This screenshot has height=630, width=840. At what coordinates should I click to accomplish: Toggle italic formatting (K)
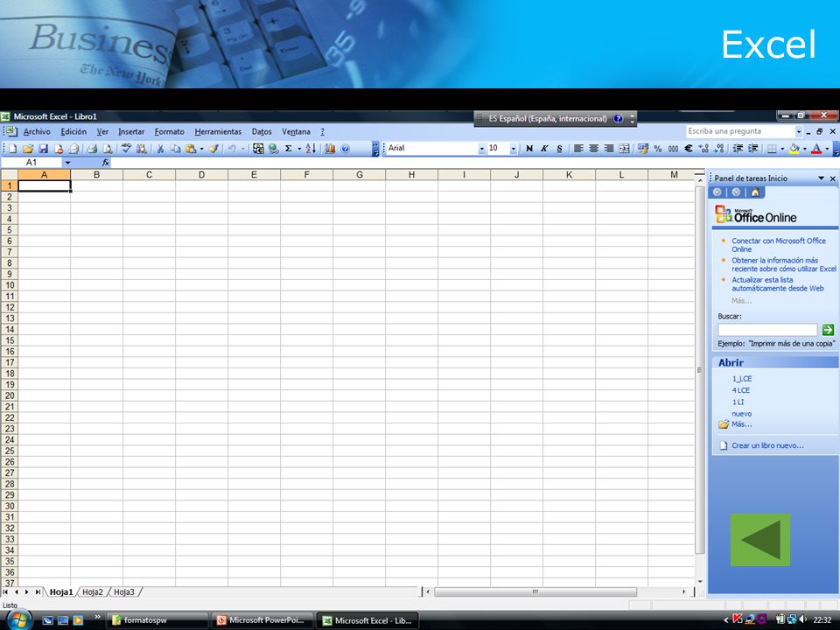[x=544, y=149]
